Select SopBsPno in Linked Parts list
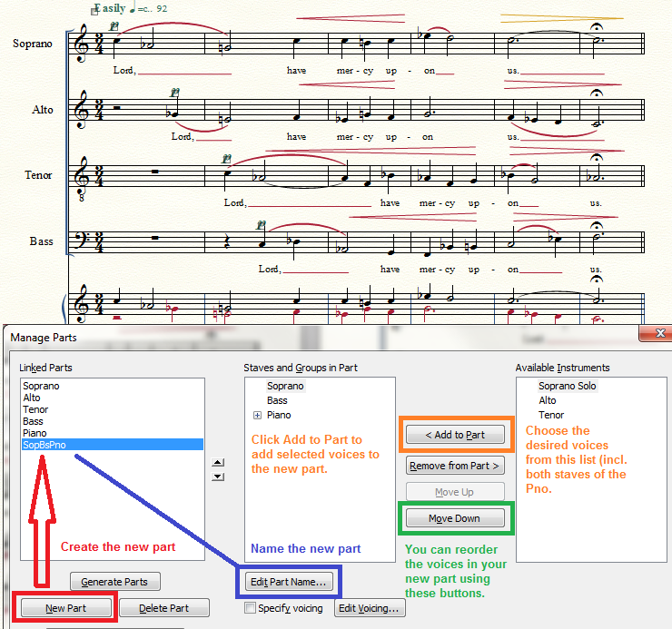The width and height of the screenshot is (672, 629). pyautogui.click(x=44, y=445)
